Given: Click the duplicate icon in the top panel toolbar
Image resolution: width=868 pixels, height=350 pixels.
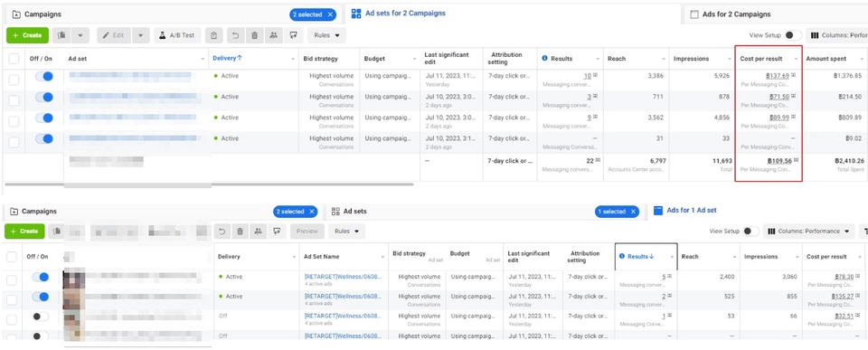Looking at the screenshot, I should tap(61, 35).
